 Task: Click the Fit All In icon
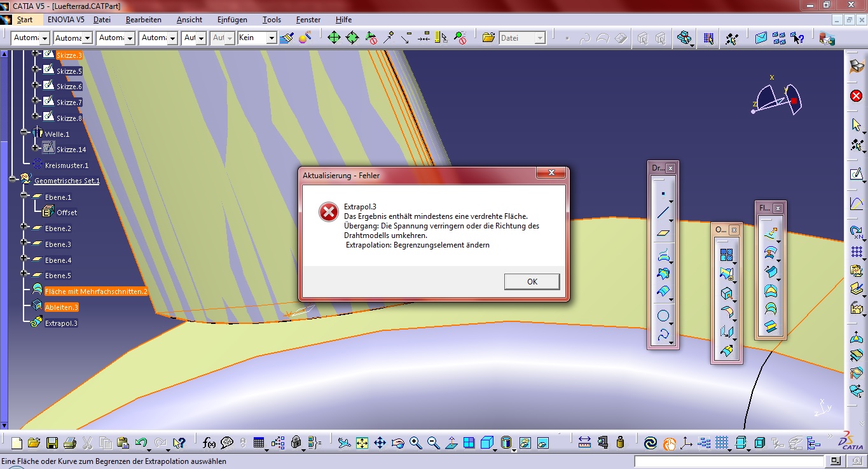pos(362,442)
